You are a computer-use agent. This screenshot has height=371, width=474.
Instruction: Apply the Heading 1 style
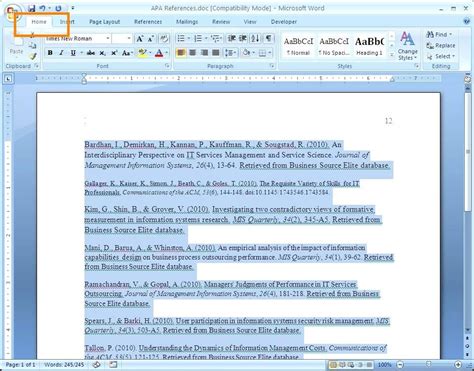(x=369, y=46)
